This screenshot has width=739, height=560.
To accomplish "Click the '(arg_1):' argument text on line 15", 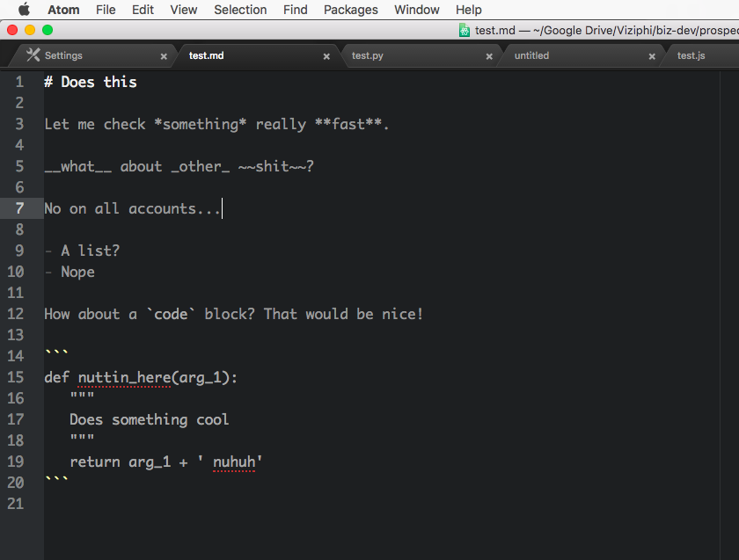I will pos(204,377).
